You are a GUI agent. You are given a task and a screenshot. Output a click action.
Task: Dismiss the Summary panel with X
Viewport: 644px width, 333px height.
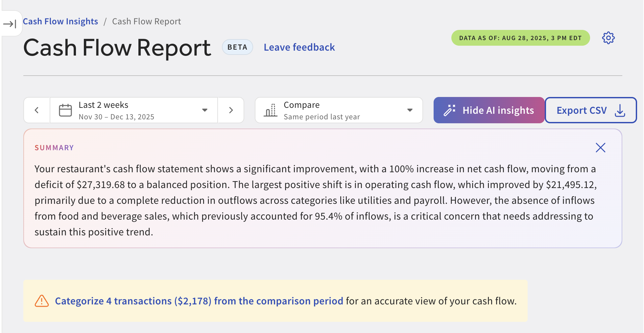coord(600,148)
